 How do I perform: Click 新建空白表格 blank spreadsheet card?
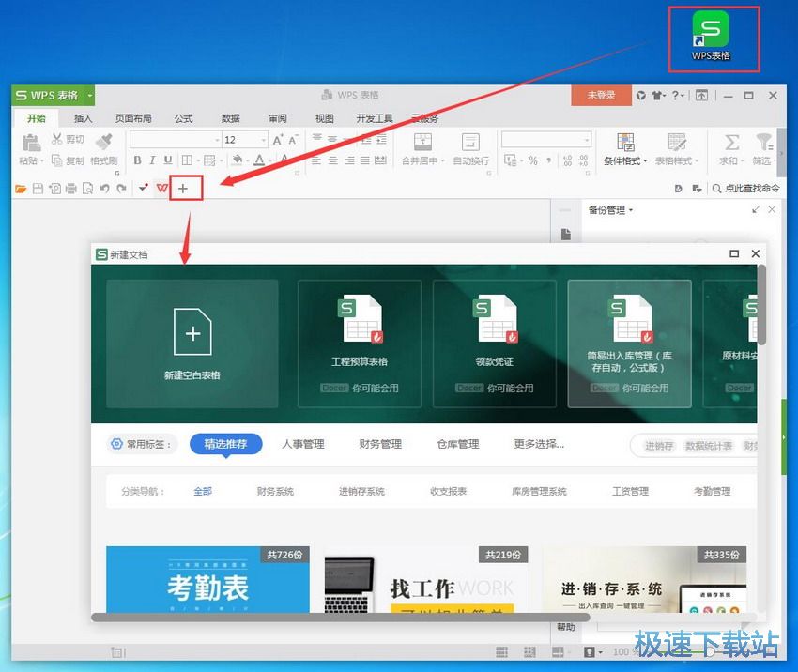pos(192,344)
